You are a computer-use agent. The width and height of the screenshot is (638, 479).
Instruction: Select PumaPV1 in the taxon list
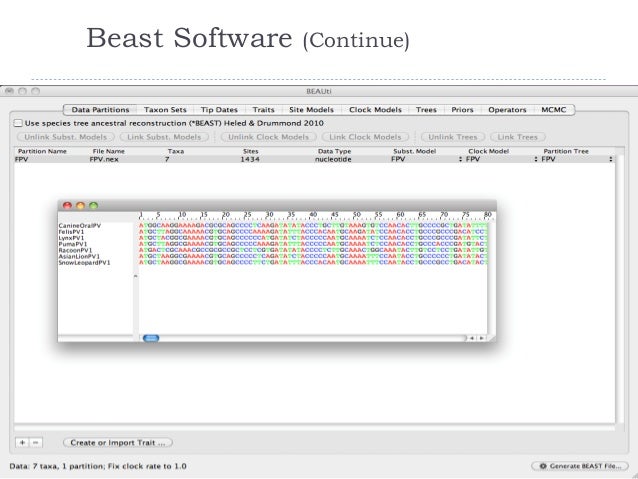pyautogui.click(x=72, y=244)
